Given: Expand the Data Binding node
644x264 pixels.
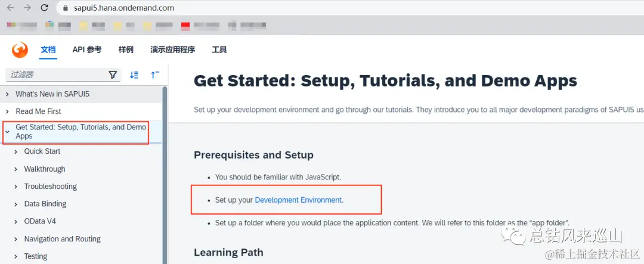Looking at the screenshot, I should [x=16, y=204].
